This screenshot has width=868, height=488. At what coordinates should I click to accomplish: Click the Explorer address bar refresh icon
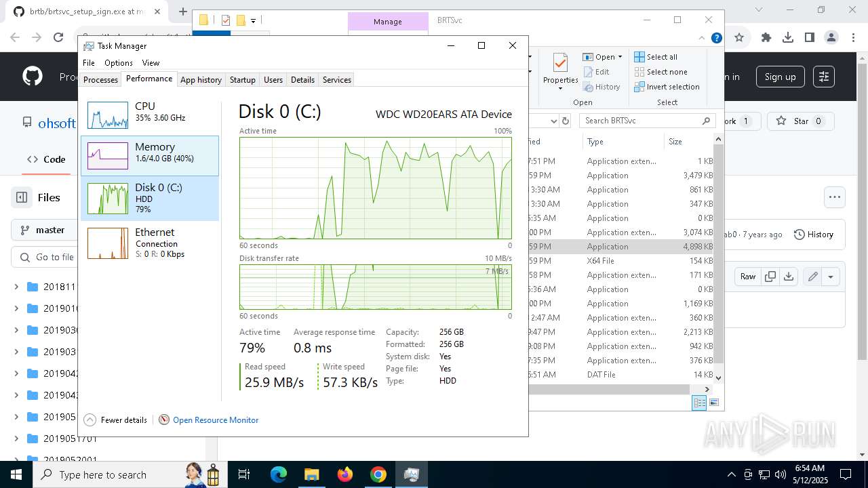point(566,121)
